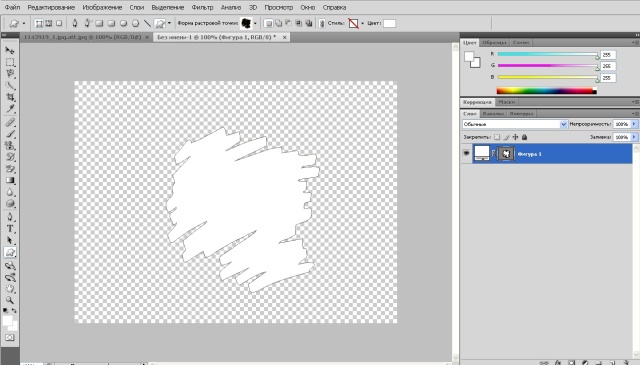Select the Type tool
Screen dimensions: 640x365
[x=10, y=229]
